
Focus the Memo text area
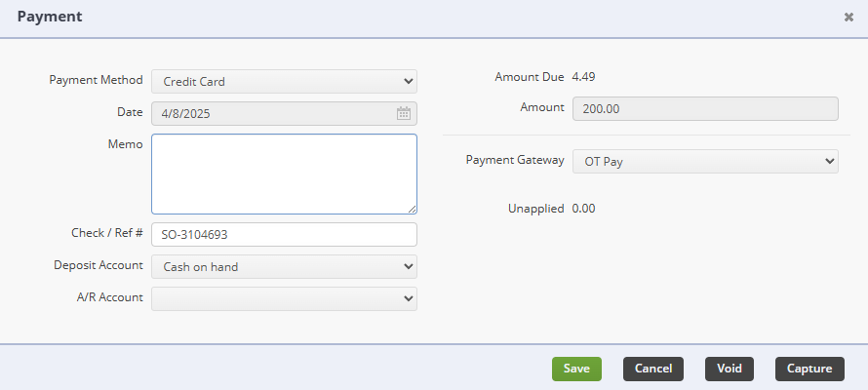click(x=284, y=174)
